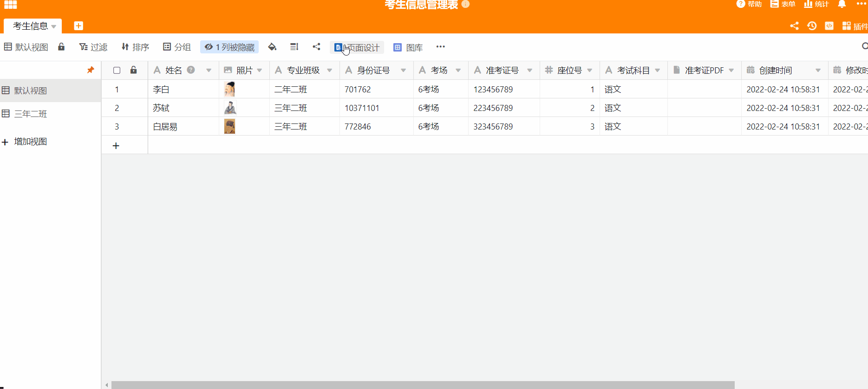The height and width of the screenshot is (389, 868).
Task: Toggle the sidebar pin icon
Action: (x=91, y=70)
